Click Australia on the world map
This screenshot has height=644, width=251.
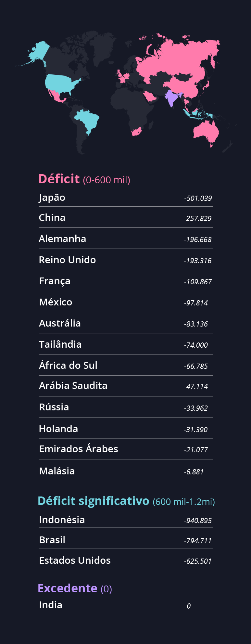(206, 133)
